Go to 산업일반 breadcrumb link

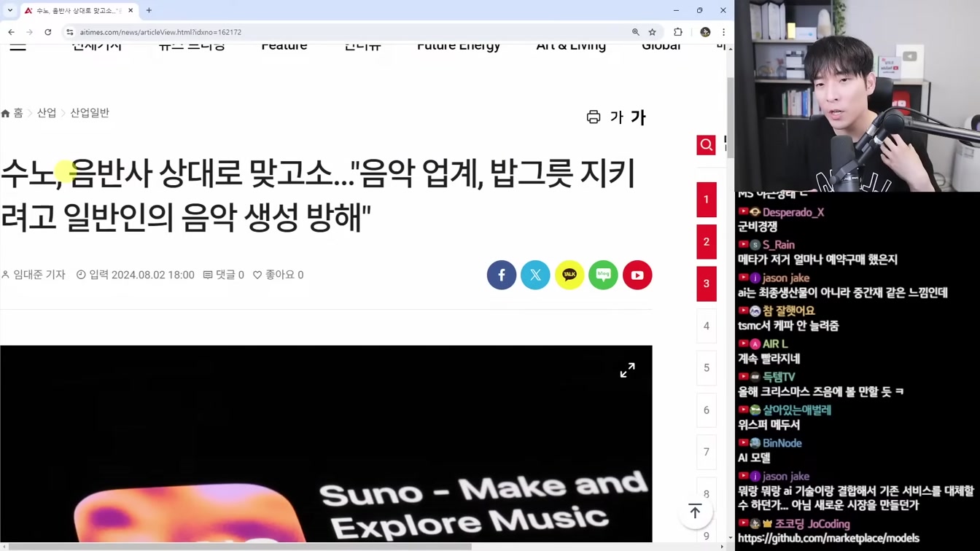(x=90, y=113)
